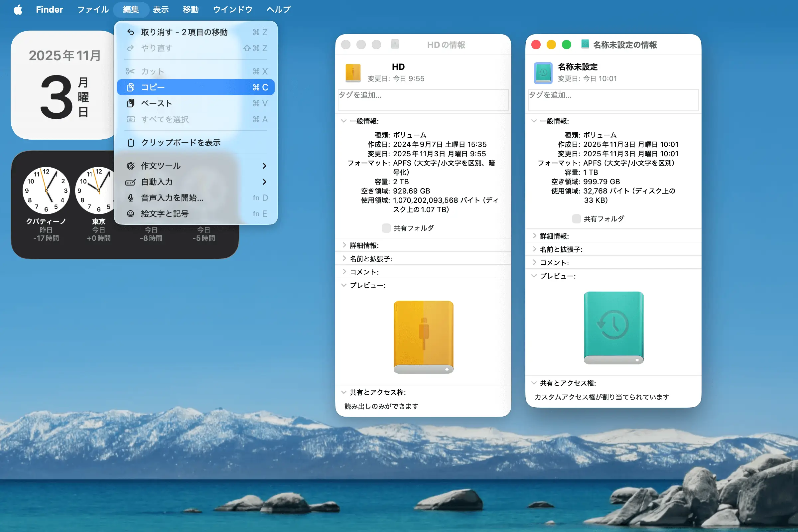The height and width of the screenshot is (532, 798).
Task: Toggle 共有フォルダ checkbox in HD window
Action: [x=386, y=228]
